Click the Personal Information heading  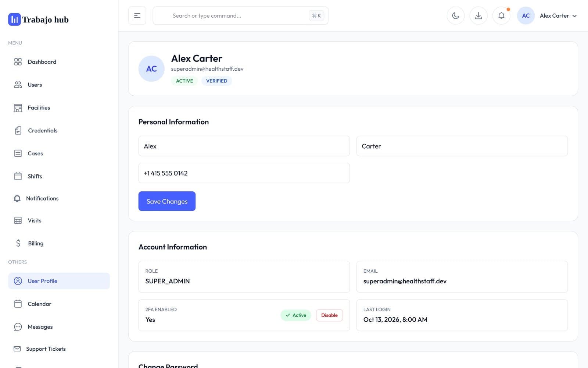click(173, 122)
